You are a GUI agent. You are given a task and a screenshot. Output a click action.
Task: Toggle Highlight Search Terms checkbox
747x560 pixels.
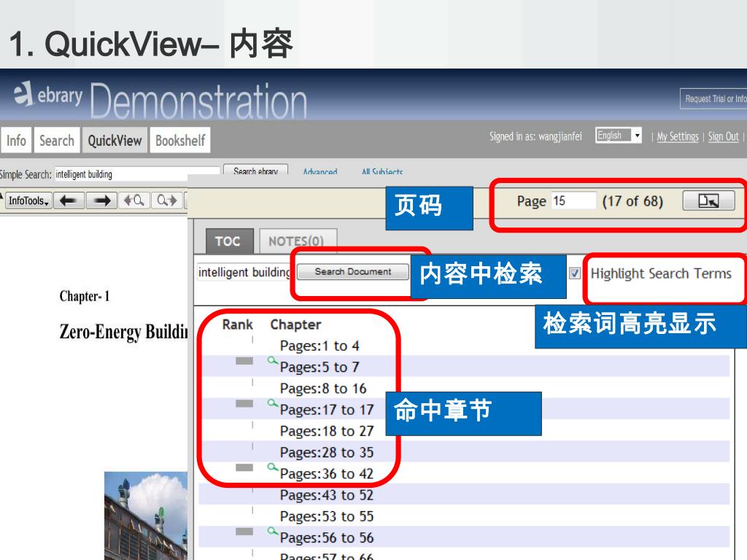tap(575, 273)
